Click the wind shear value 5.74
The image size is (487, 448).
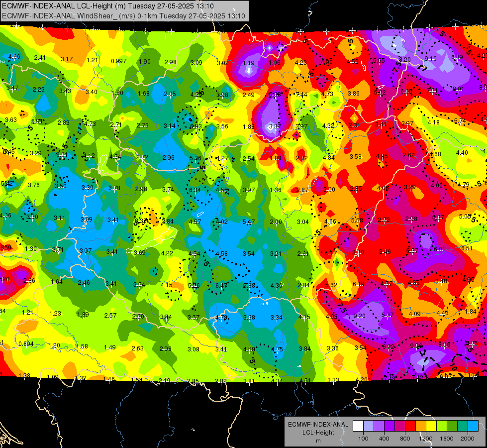click(460, 121)
